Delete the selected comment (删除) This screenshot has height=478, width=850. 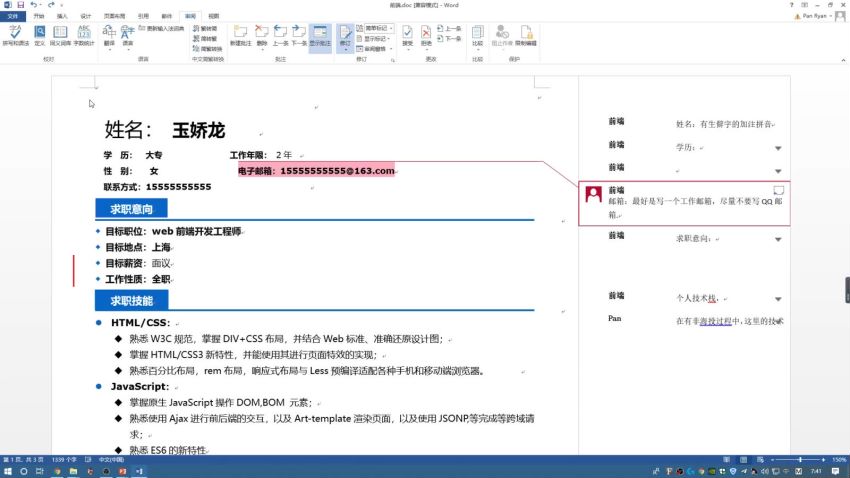tap(262, 37)
